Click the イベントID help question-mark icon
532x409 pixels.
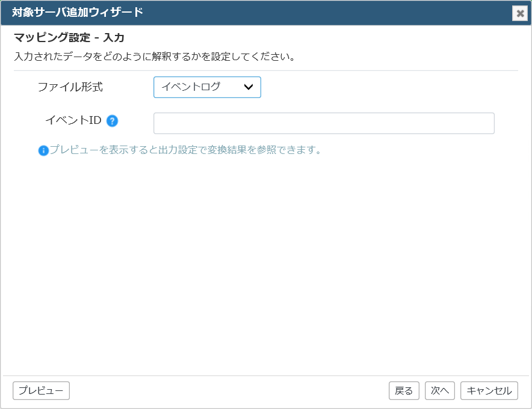pyautogui.click(x=113, y=121)
